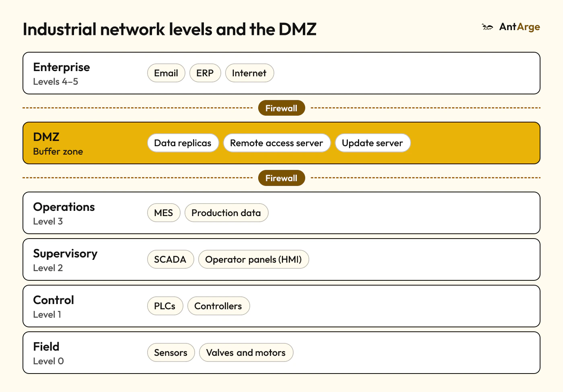Click the Production data chip

(226, 213)
